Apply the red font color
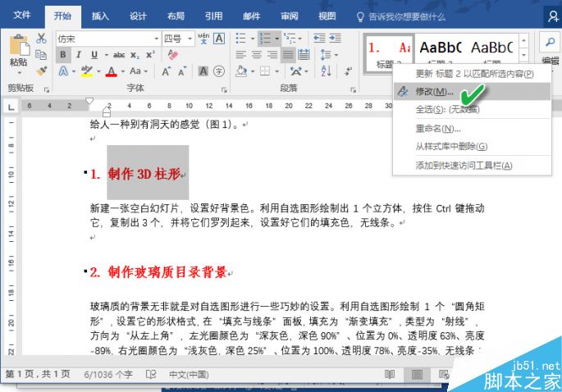562x392 pixels. tap(112, 71)
